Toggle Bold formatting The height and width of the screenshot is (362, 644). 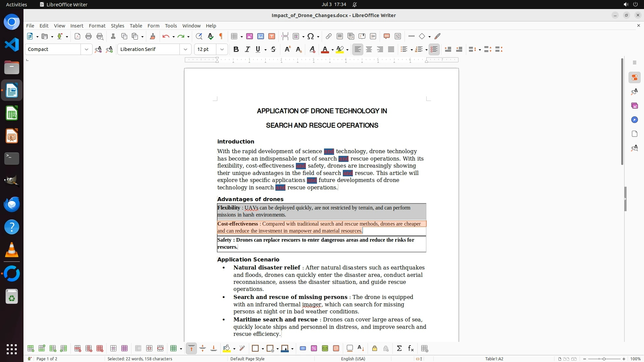coord(236,49)
